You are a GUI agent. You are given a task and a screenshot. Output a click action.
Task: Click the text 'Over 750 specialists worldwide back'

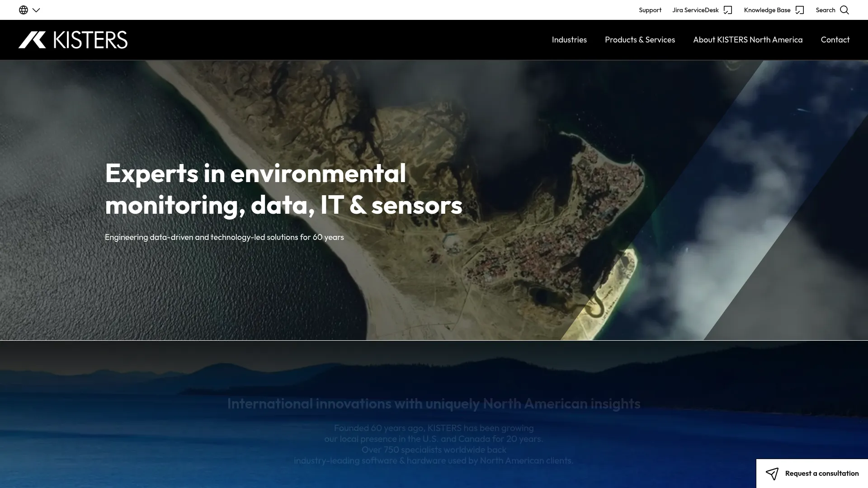(434, 450)
